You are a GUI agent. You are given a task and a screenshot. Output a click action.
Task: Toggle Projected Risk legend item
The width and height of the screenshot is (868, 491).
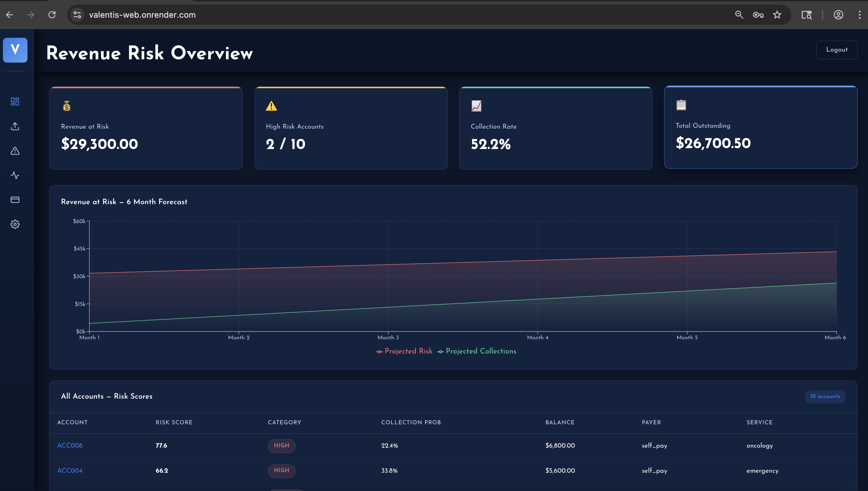click(x=404, y=351)
